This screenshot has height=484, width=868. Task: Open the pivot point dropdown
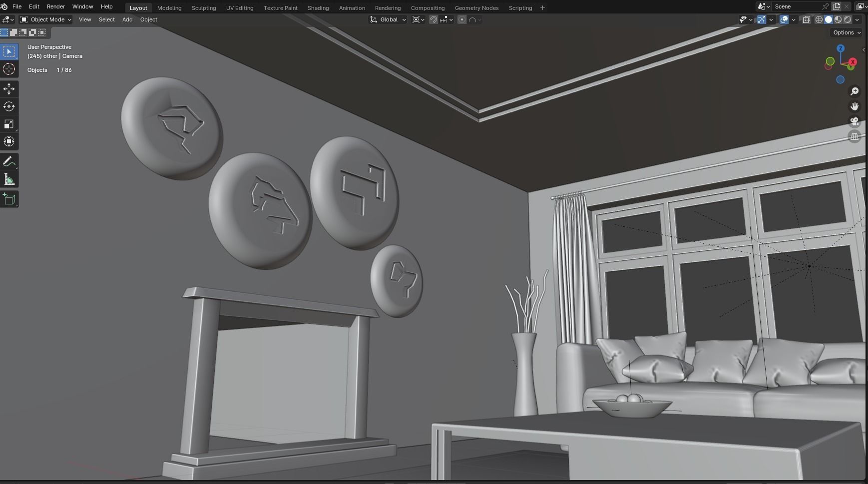[419, 19]
